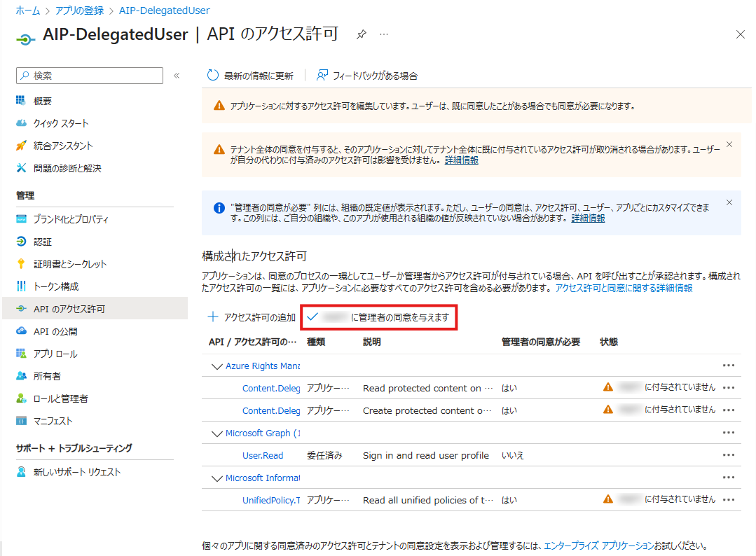The image size is (756, 556).
Task: Open the 概要 page in the sidebar
Action: [x=43, y=101]
